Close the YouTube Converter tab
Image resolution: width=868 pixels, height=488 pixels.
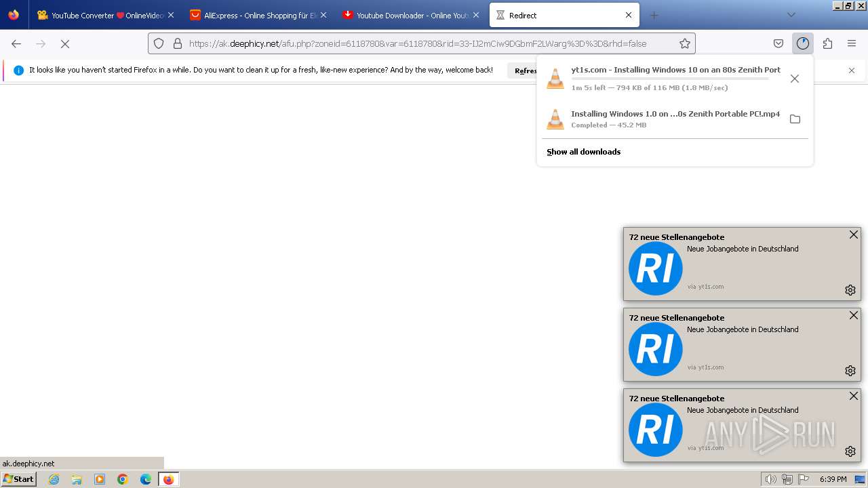click(x=170, y=15)
